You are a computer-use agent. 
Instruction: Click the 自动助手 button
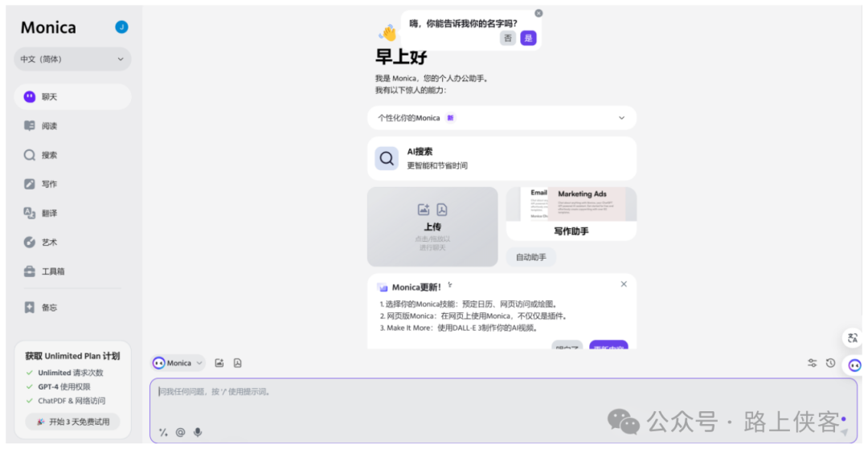click(531, 257)
